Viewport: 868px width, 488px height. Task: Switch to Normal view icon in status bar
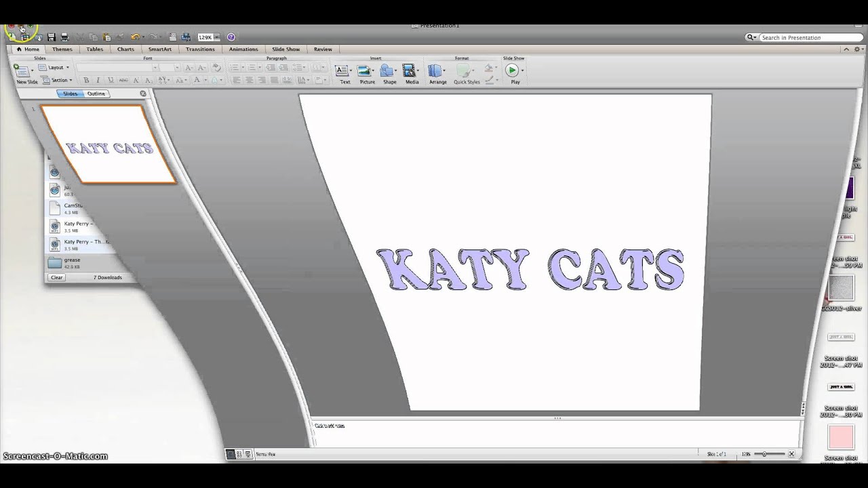231,454
